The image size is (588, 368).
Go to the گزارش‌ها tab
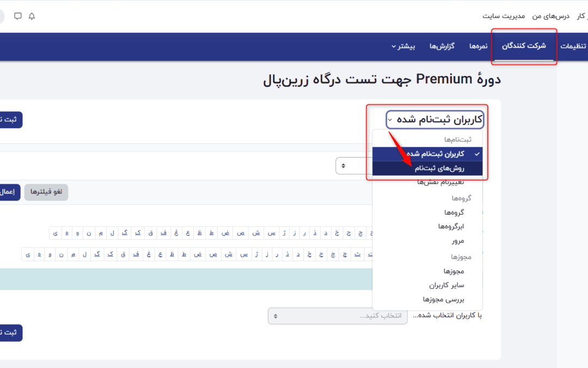point(442,46)
